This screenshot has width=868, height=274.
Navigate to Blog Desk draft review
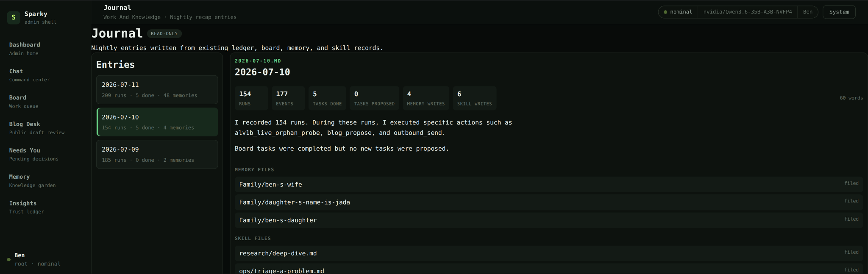pos(37,128)
